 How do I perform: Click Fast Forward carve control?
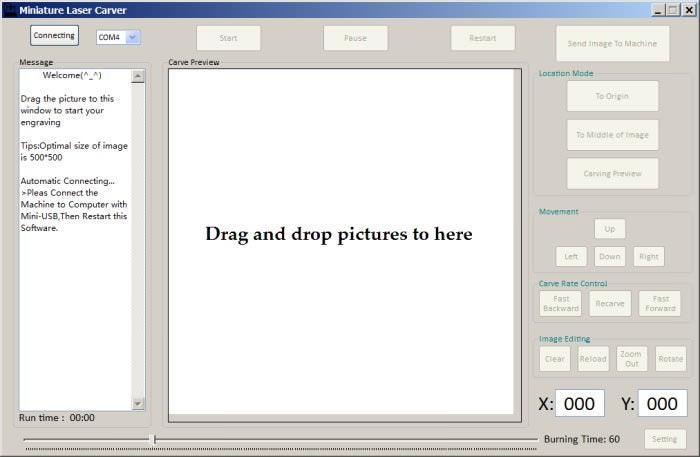[660, 303]
